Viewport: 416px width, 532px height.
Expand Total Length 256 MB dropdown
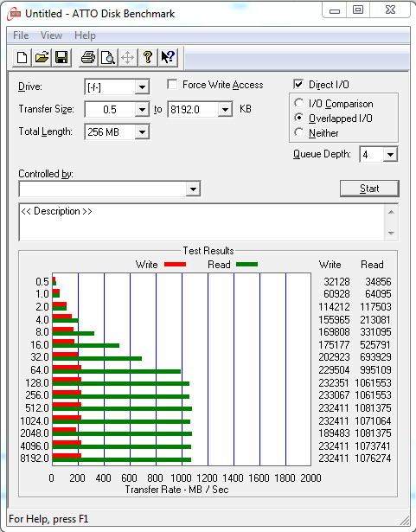(142, 132)
